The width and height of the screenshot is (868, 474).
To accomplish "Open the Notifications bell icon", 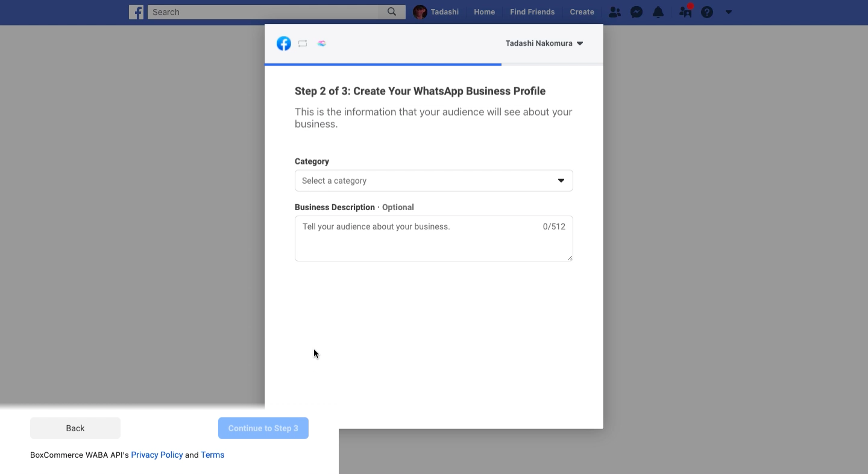I will [x=658, y=12].
